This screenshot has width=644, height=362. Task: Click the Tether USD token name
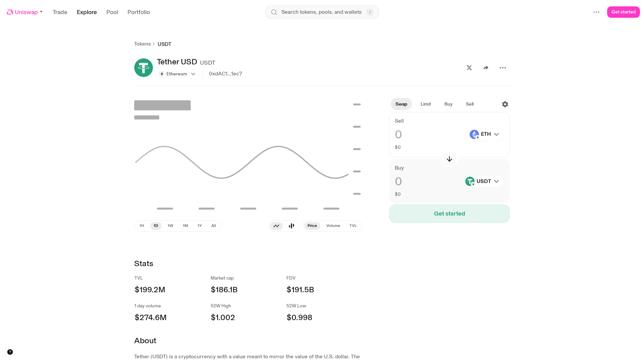point(177,62)
